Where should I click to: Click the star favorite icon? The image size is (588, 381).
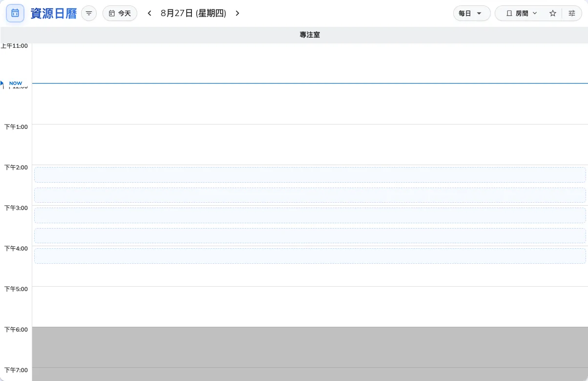[553, 13]
